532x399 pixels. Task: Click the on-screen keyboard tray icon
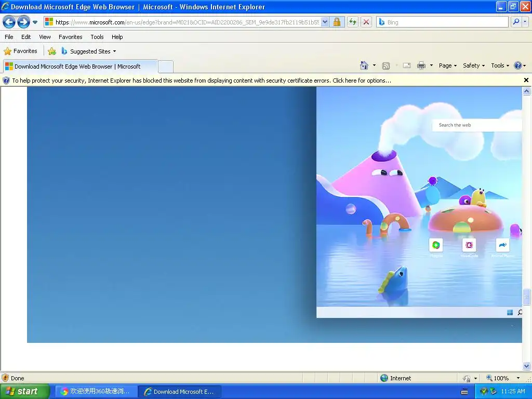pos(464,392)
